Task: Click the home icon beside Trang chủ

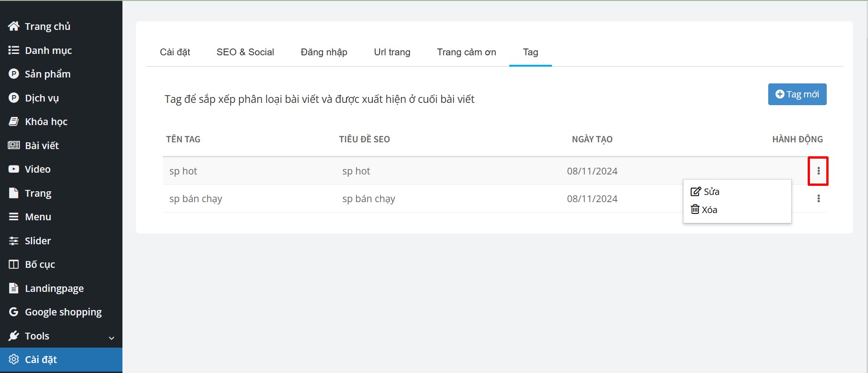Action: point(14,26)
